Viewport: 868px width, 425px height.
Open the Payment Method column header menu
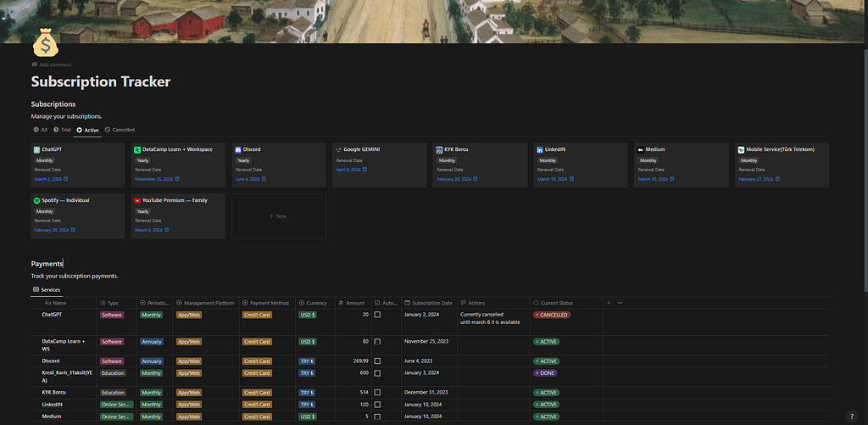pos(267,303)
